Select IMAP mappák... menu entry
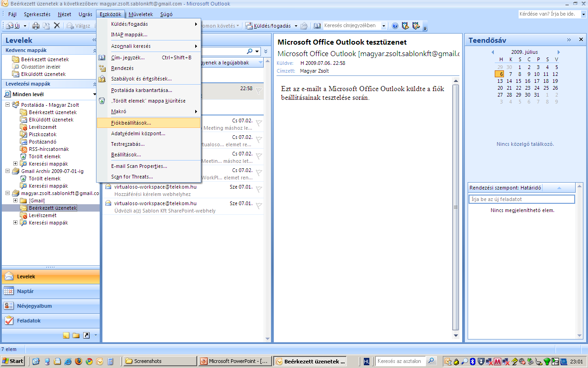 pos(149,34)
